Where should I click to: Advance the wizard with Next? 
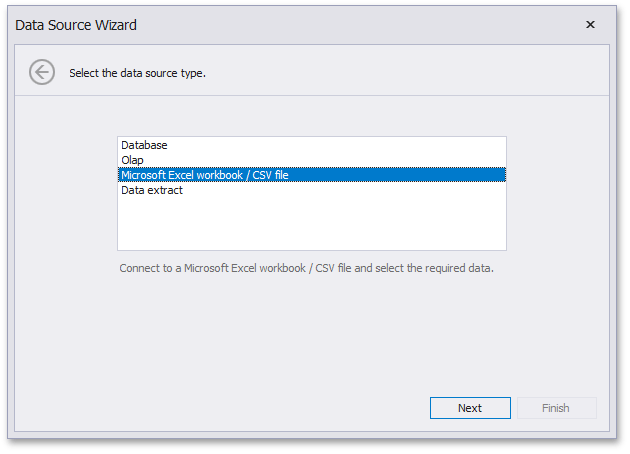tap(470, 408)
